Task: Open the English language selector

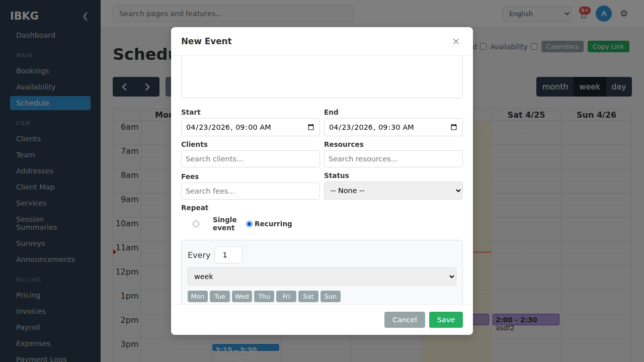Action: (x=537, y=14)
